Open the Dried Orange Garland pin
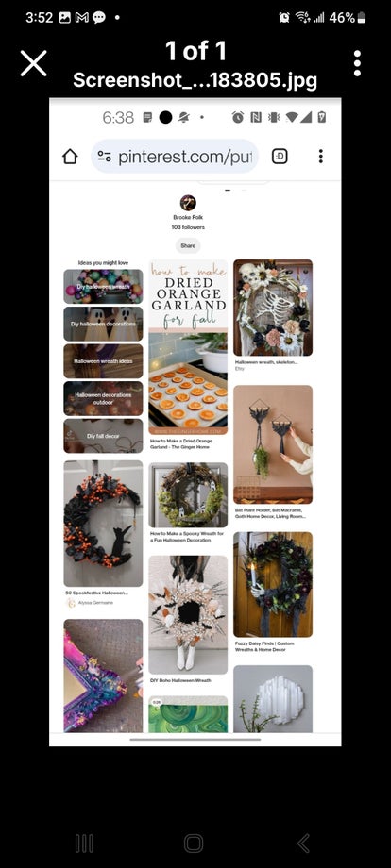391x868 pixels. [x=188, y=347]
